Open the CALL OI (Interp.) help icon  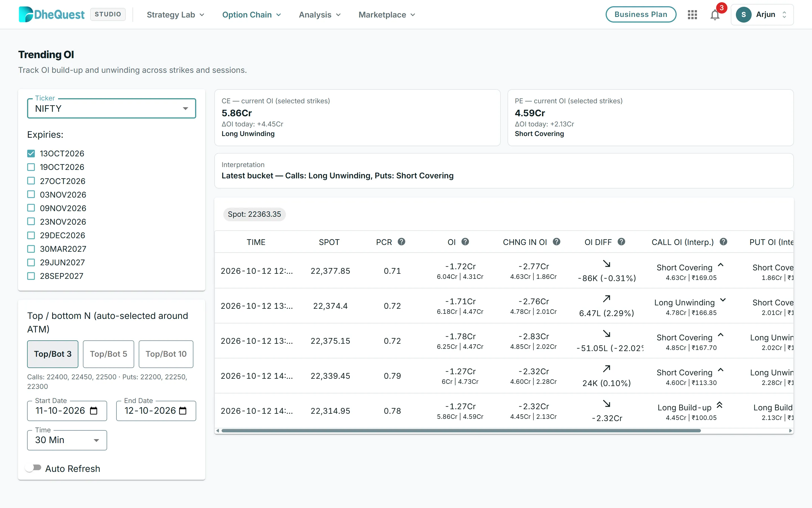pos(723,242)
